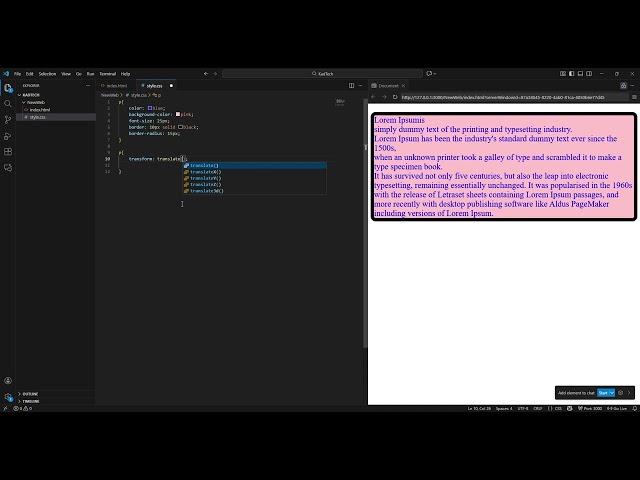Open the Search view in activity bar
The image size is (640, 480).
8,104
